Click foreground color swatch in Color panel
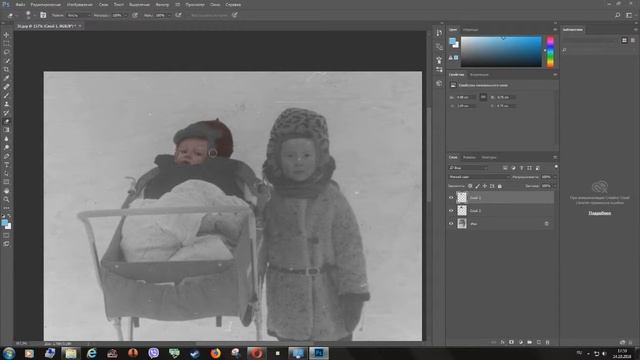This screenshot has height=360, width=640. point(452,41)
